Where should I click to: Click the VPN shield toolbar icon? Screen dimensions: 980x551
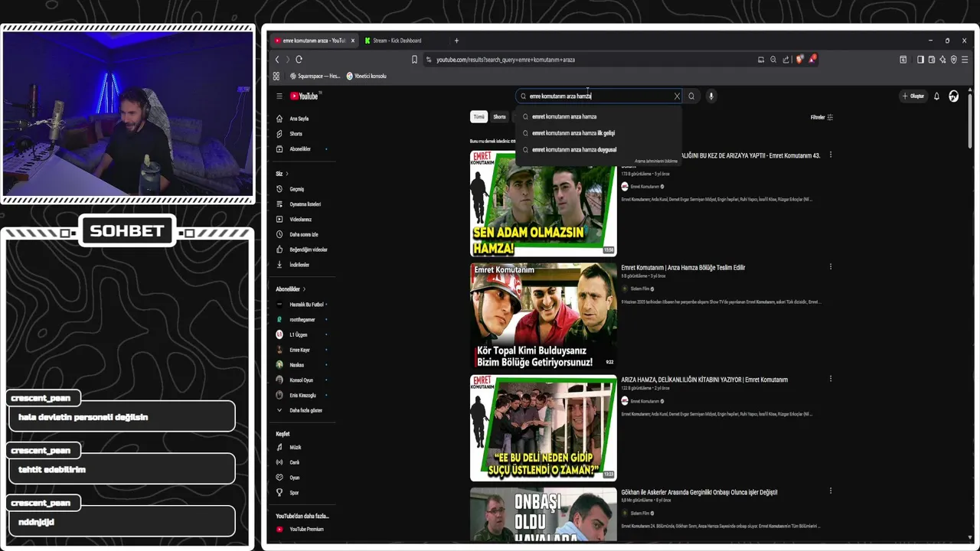(x=953, y=60)
